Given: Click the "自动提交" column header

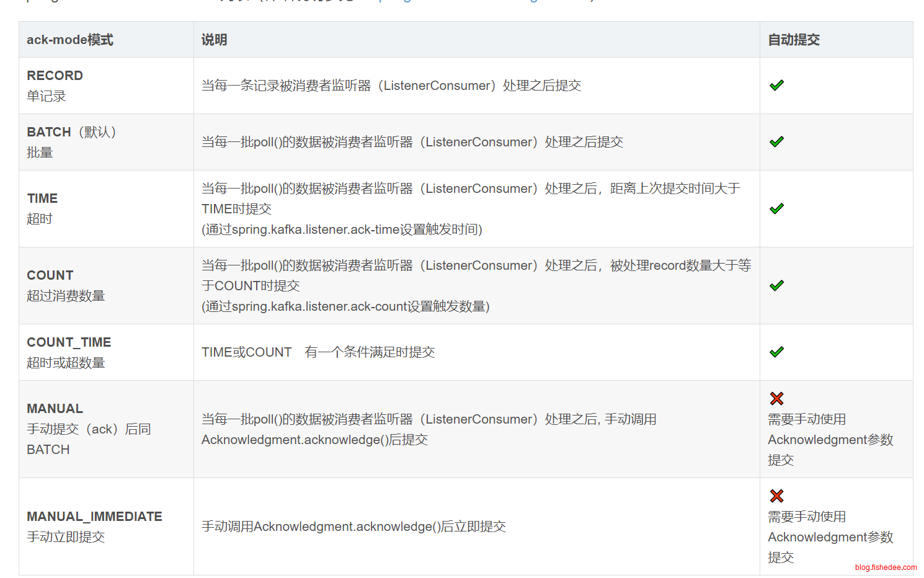Looking at the screenshot, I should 794,40.
